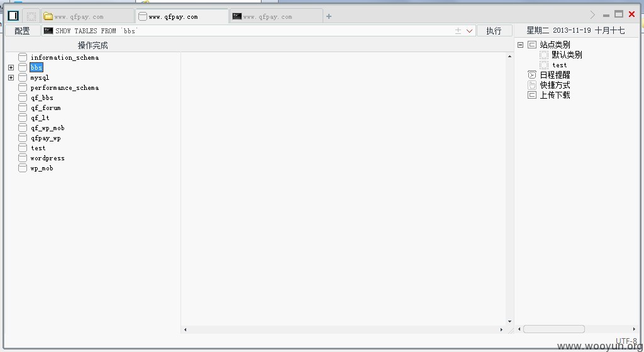Image resolution: width=644 pixels, height=352 pixels.
Task: Select the bbs database entry
Action: click(x=36, y=67)
